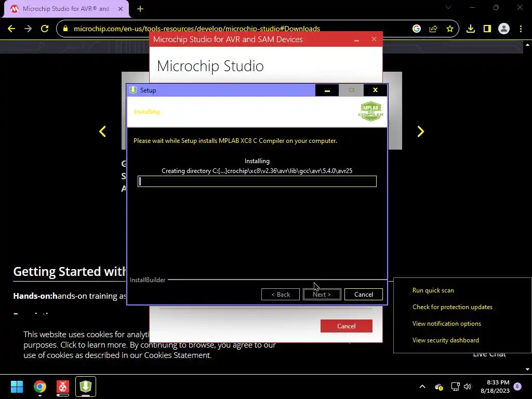
Task: Minimize Microchip Studio installer window
Action: click(356, 39)
